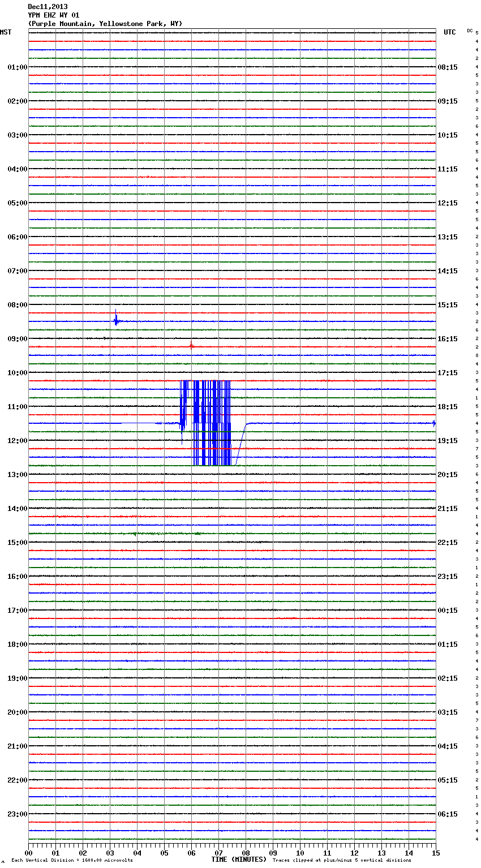
Task: Click the 03:15 UTC time label
Action: (448, 712)
